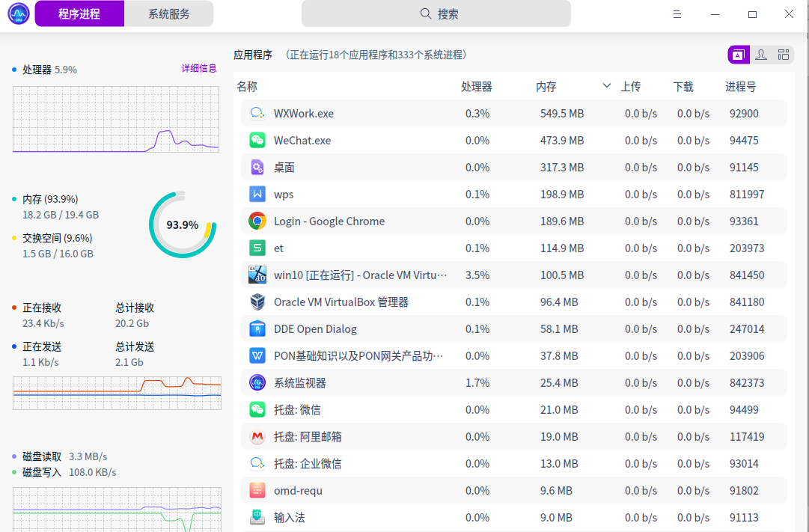Image resolution: width=809 pixels, height=532 pixels.
Task: Select the win10 VirtualBox running process row
Action: pos(449,275)
